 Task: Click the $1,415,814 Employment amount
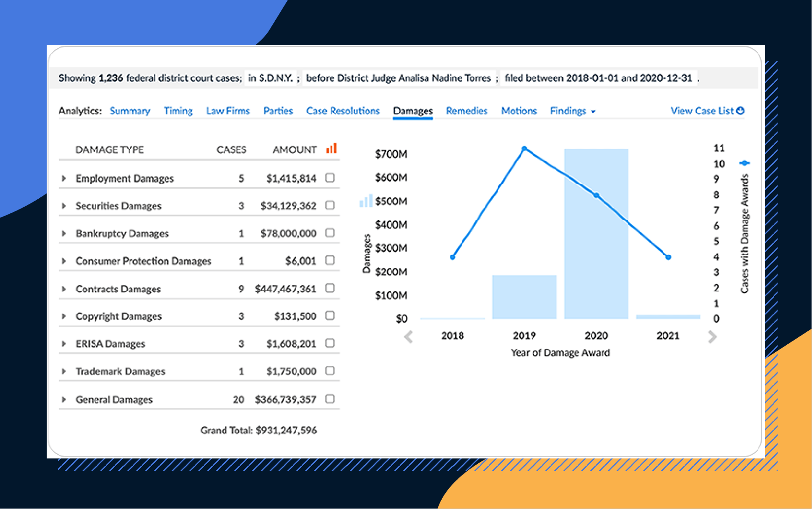tap(291, 178)
